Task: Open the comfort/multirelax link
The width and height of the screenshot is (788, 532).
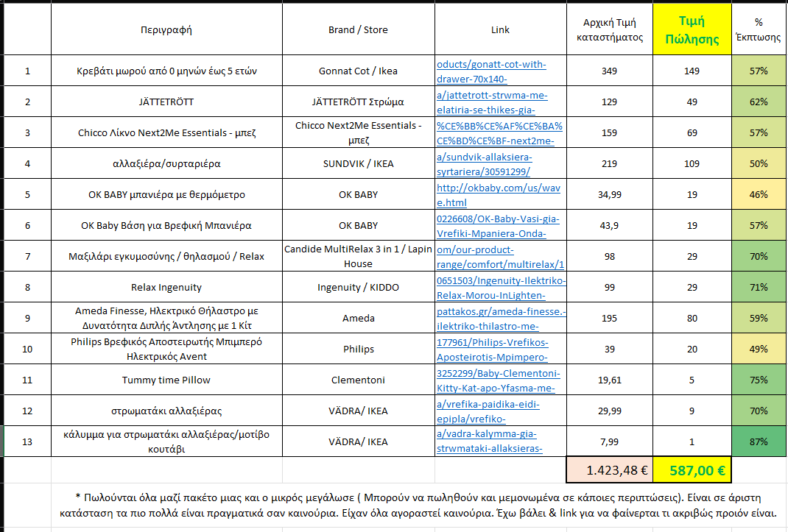Action: tap(501, 258)
